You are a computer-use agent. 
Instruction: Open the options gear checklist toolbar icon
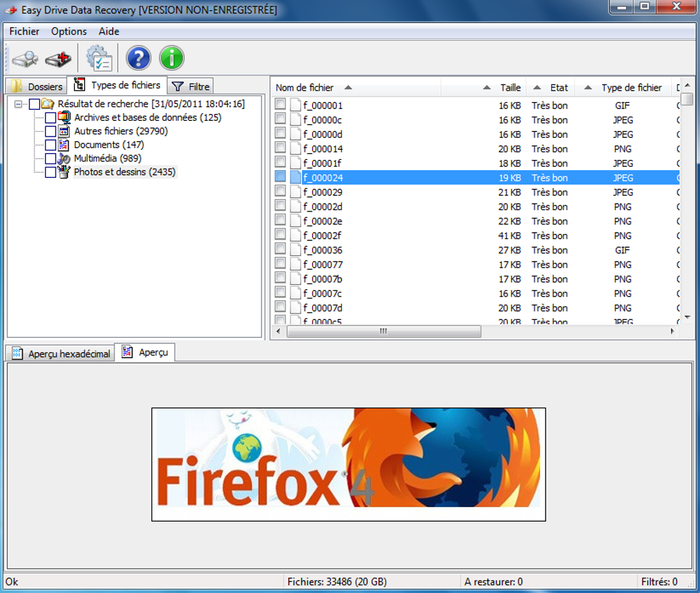[x=99, y=58]
